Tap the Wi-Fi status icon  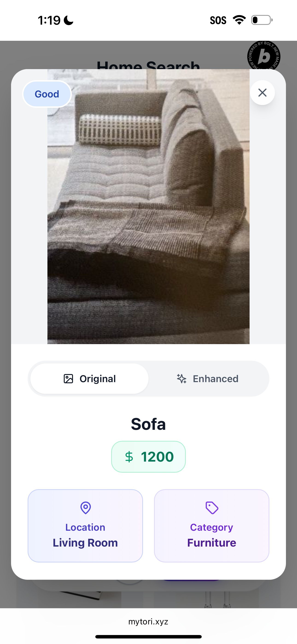(239, 20)
